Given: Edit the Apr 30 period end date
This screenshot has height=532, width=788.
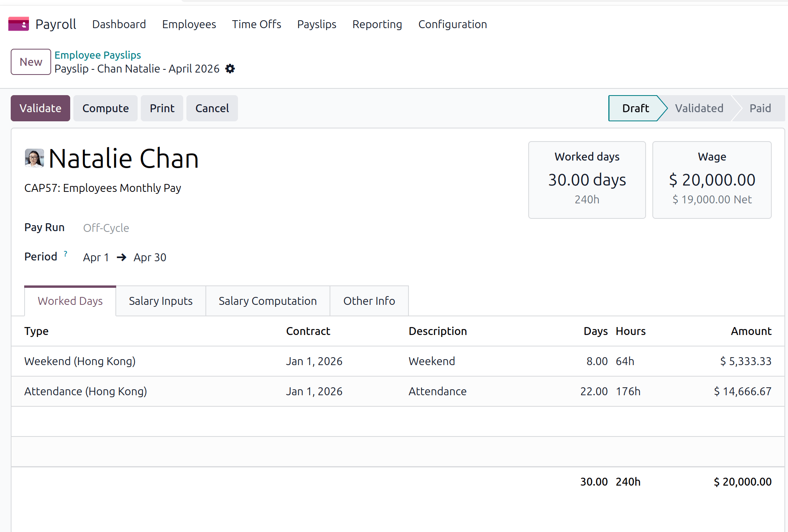Looking at the screenshot, I should click(x=150, y=257).
